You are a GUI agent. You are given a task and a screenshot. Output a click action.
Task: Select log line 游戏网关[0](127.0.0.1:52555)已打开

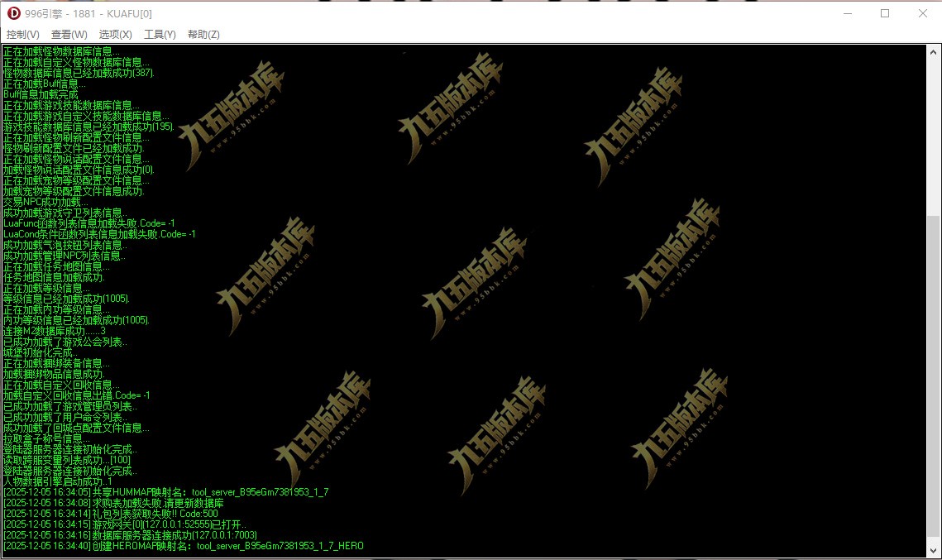tap(124, 524)
